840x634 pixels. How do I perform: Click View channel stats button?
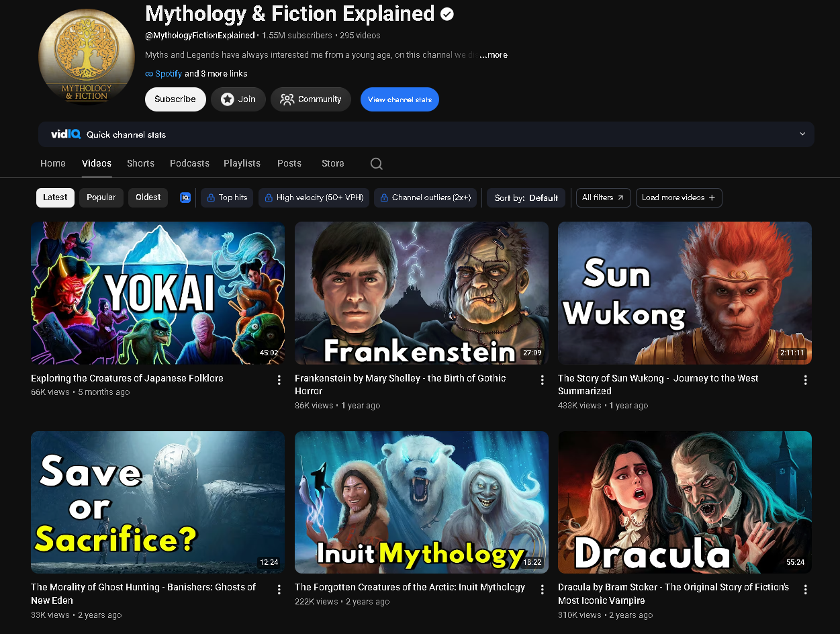tap(400, 99)
